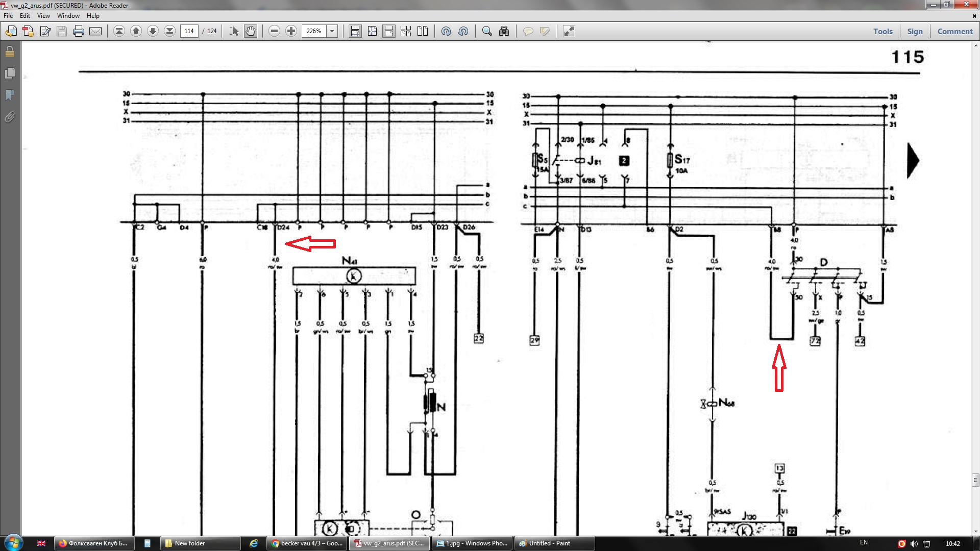This screenshot has height=551, width=980.
Task: Open the Window menu
Action: pyautogui.click(x=68, y=16)
